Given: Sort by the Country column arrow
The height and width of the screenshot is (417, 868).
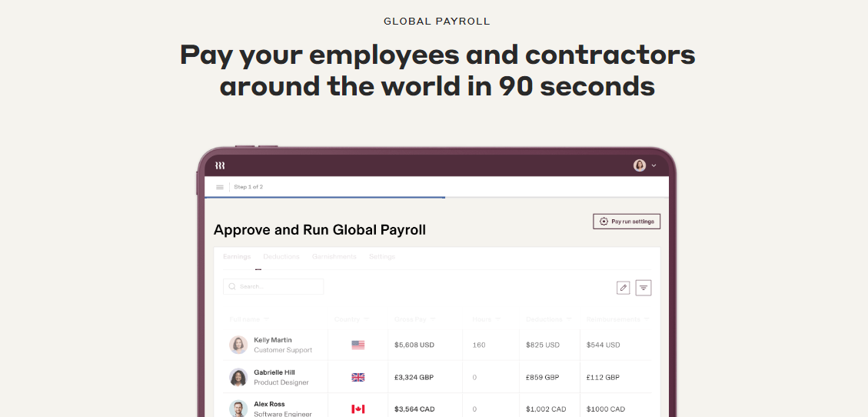Looking at the screenshot, I should point(367,319).
